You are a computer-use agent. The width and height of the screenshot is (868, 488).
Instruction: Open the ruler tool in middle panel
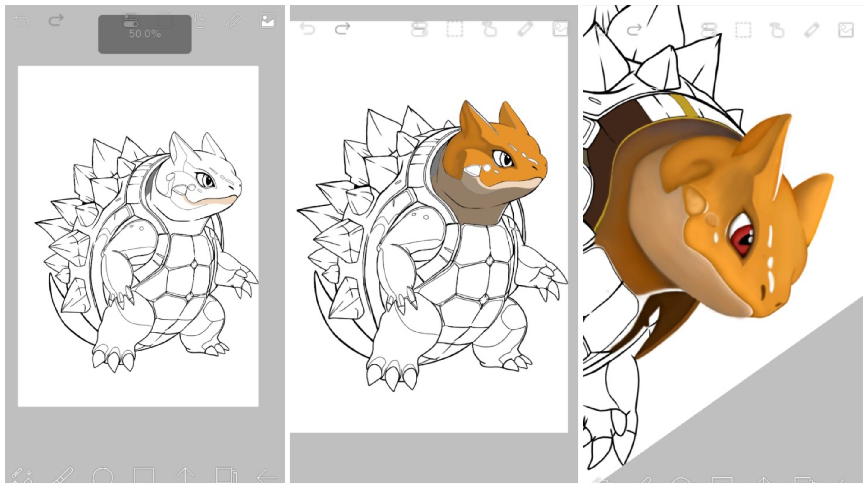point(525,29)
